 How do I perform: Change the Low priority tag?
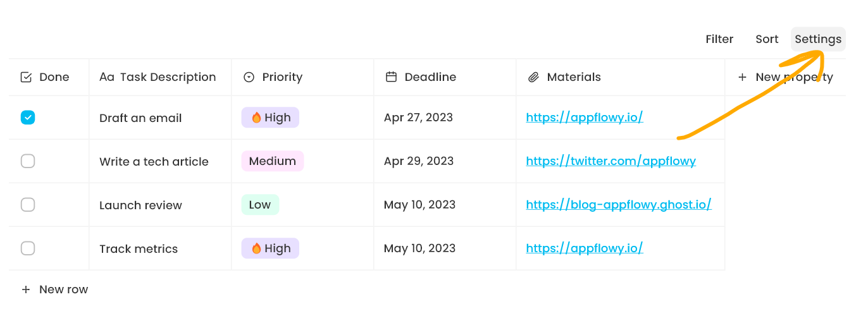(x=260, y=205)
